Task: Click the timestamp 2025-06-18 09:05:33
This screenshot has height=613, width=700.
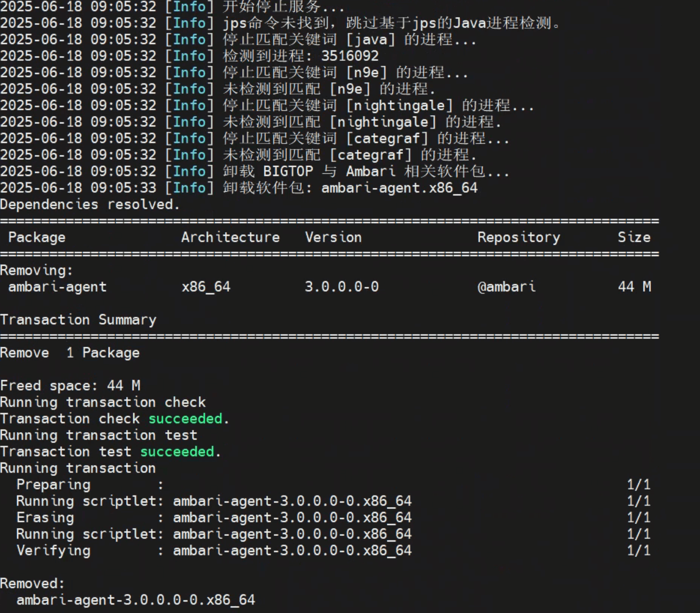Action: click(78, 188)
